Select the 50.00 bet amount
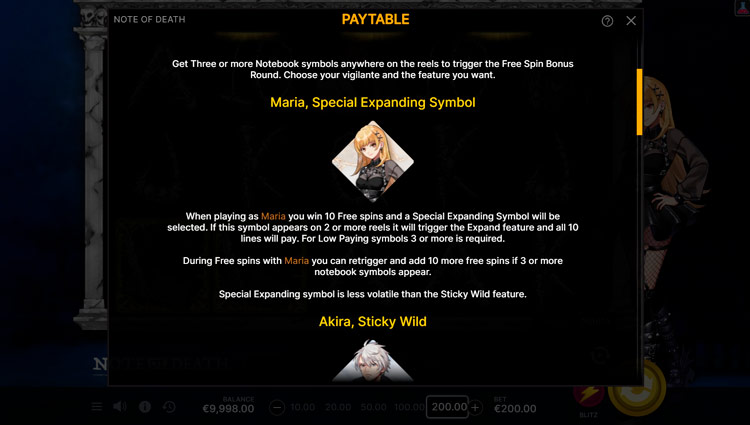The height and width of the screenshot is (425, 750). tap(374, 407)
